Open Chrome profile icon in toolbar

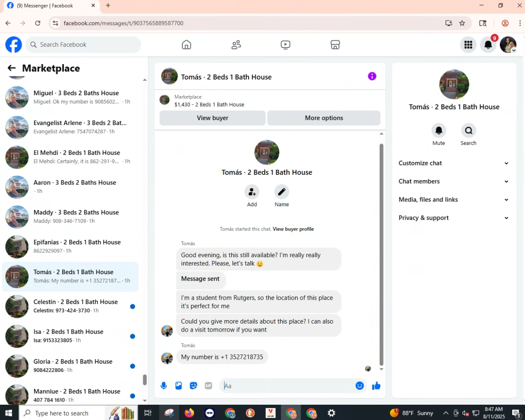pyautogui.click(x=505, y=23)
